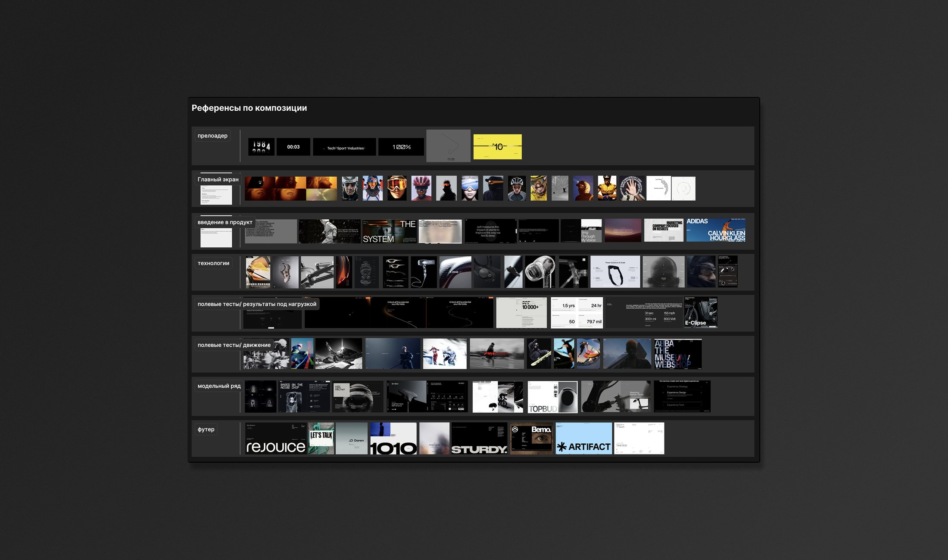This screenshot has width=948, height=560.
Task: Click the '1010' footer thumbnail
Action: click(393, 438)
